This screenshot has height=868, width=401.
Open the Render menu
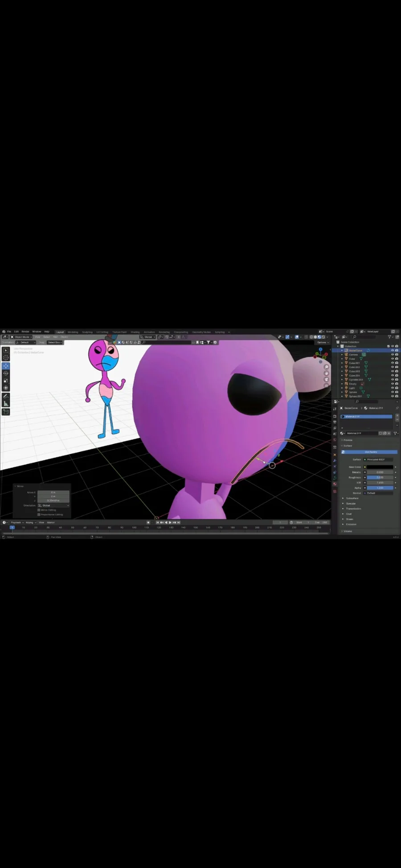point(25,332)
